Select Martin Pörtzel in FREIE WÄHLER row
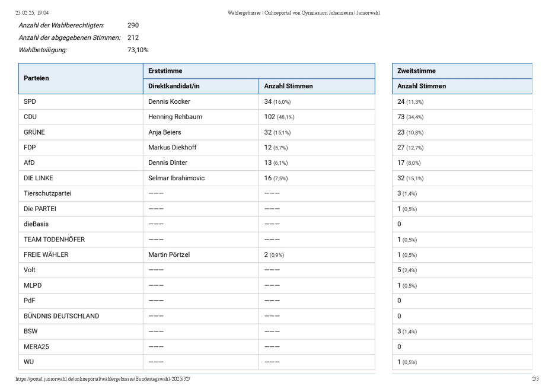 (170, 254)
